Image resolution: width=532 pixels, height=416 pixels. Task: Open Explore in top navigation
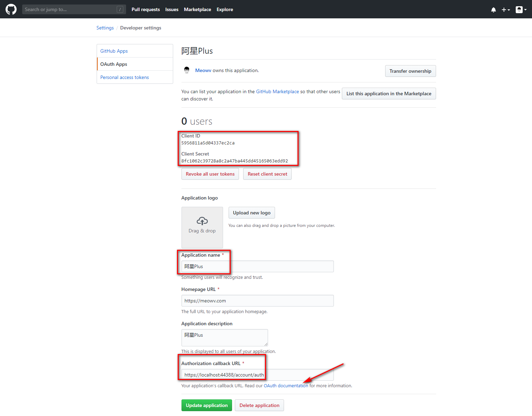click(x=225, y=9)
